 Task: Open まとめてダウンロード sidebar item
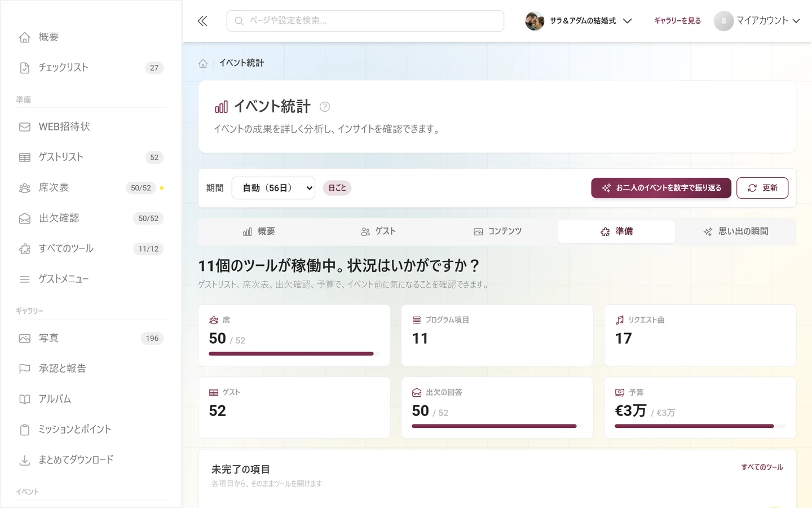pos(91,461)
